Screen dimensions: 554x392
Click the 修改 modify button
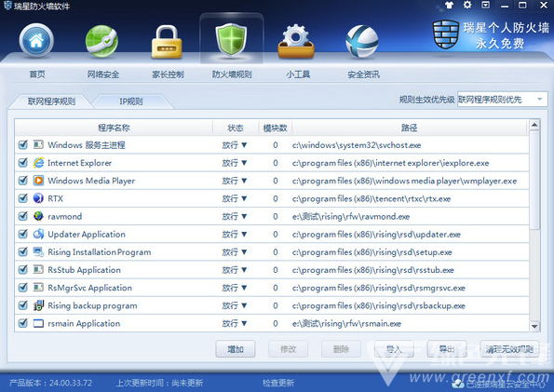[288, 349]
